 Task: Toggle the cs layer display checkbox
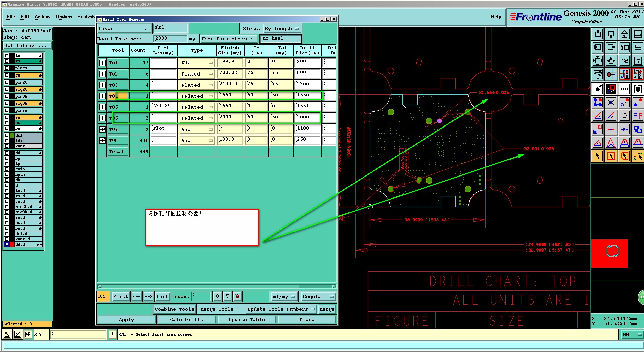pos(7,75)
